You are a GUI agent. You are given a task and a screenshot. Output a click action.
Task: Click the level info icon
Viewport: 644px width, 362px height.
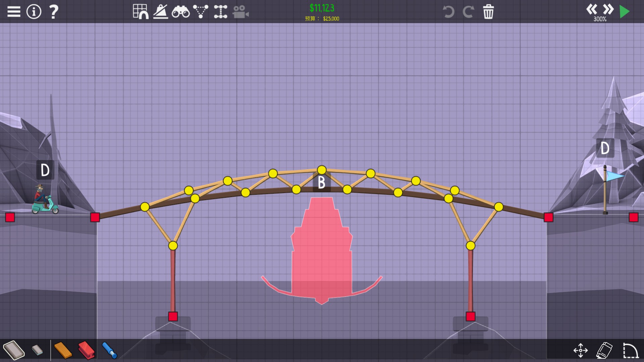coord(34,12)
